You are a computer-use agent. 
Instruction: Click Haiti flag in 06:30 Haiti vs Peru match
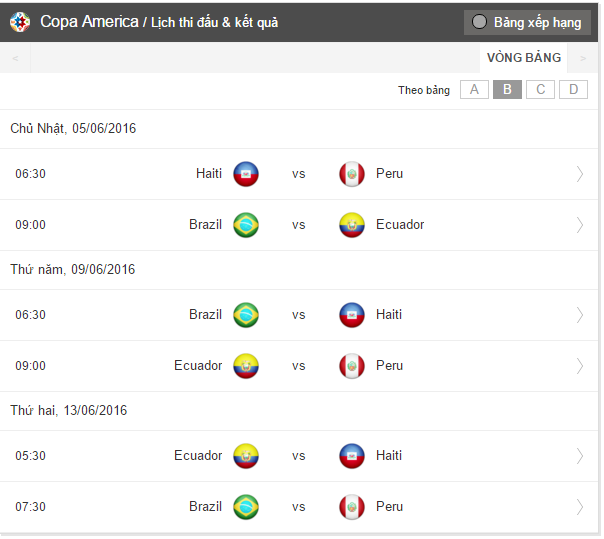click(246, 174)
